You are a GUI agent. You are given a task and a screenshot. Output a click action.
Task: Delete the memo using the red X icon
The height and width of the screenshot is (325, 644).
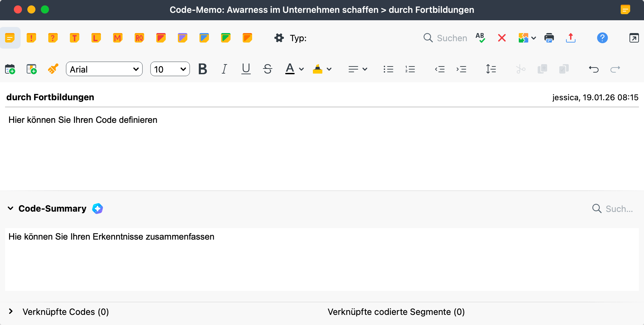502,38
